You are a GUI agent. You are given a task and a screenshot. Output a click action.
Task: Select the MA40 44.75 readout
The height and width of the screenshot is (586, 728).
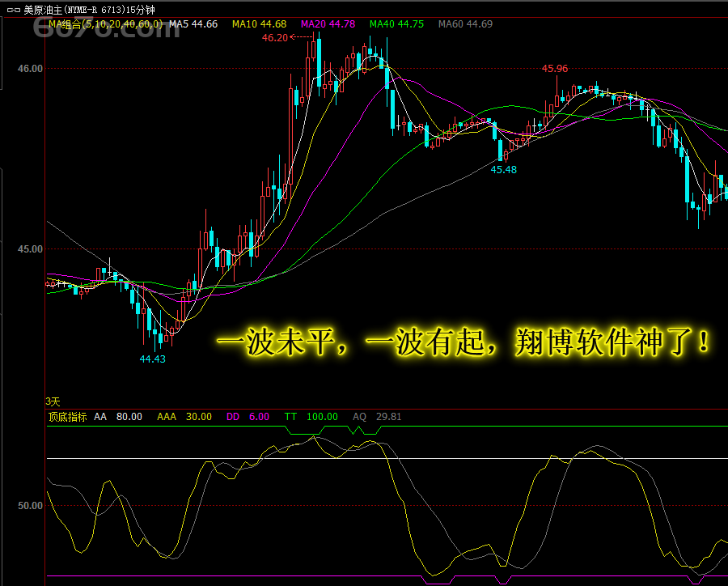pos(396,24)
